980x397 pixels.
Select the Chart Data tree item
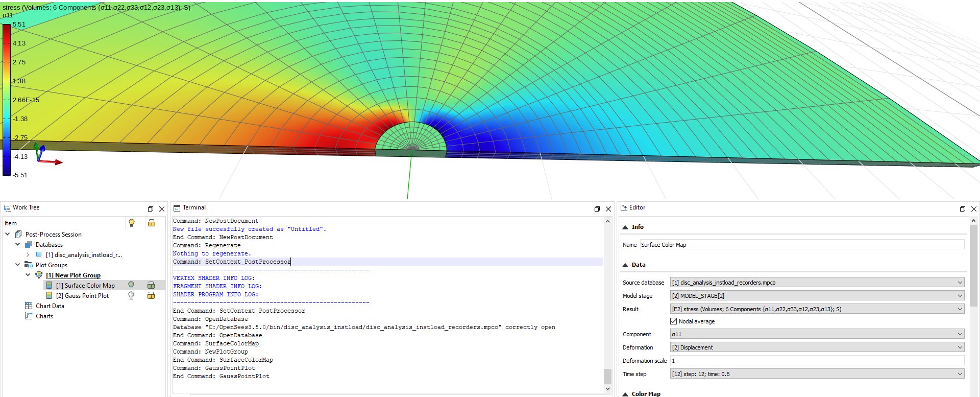click(x=50, y=306)
